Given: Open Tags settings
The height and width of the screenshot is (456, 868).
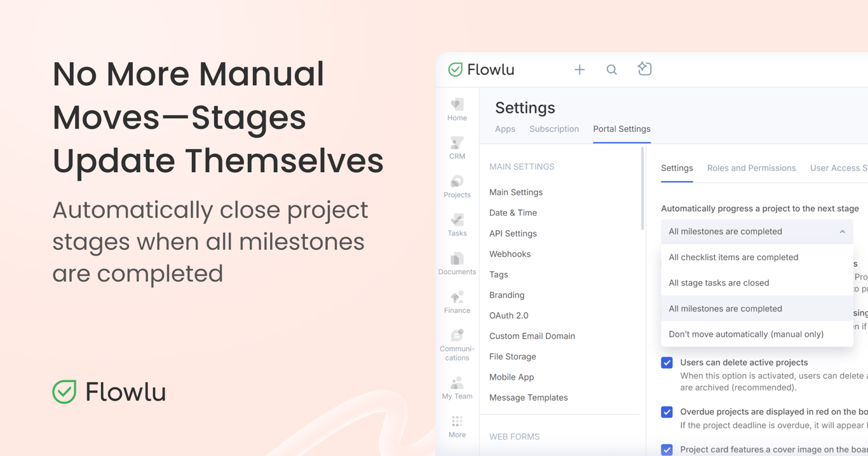Looking at the screenshot, I should coord(499,275).
